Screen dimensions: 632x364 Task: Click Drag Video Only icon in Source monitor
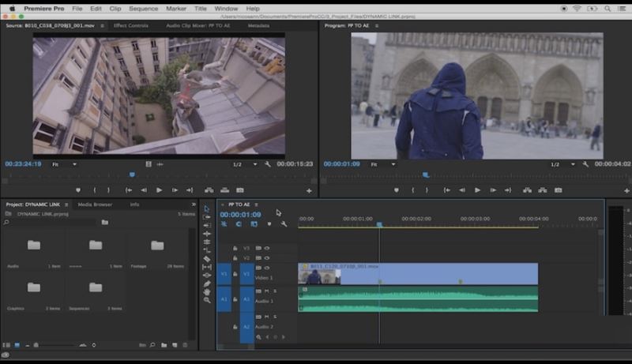pyautogui.click(x=149, y=164)
